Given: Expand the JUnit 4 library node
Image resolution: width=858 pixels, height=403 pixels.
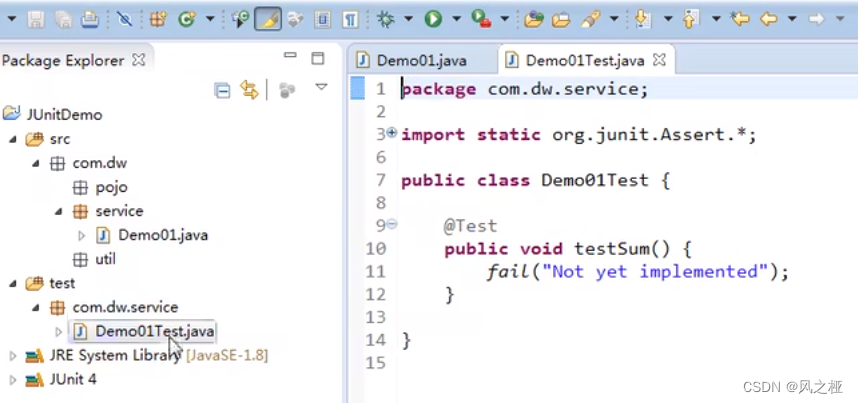Looking at the screenshot, I should point(13,379).
